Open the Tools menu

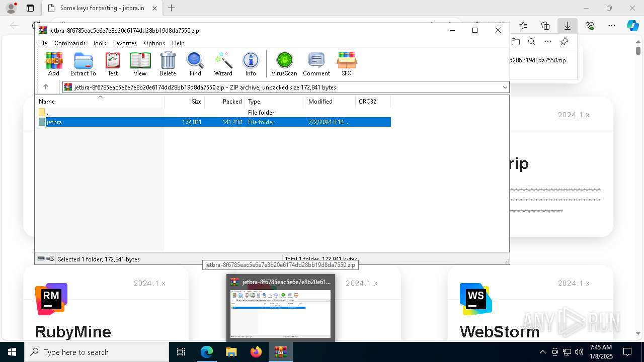[x=99, y=43]
